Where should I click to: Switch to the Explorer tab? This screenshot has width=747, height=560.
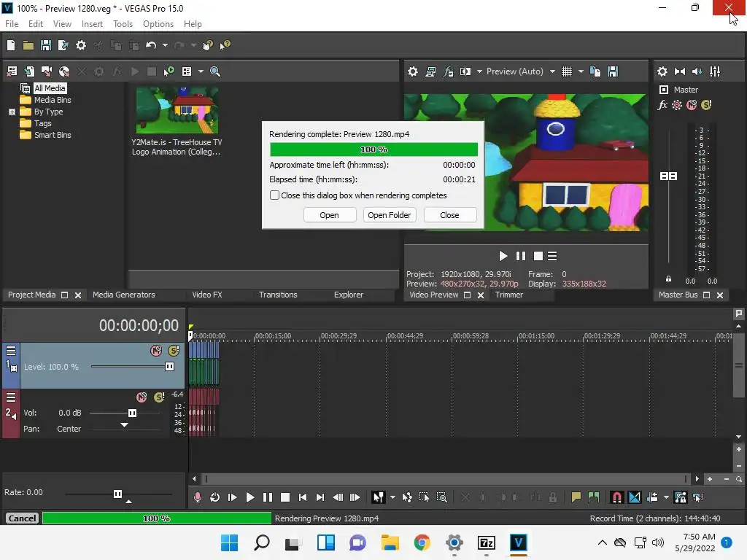point(348,295)
